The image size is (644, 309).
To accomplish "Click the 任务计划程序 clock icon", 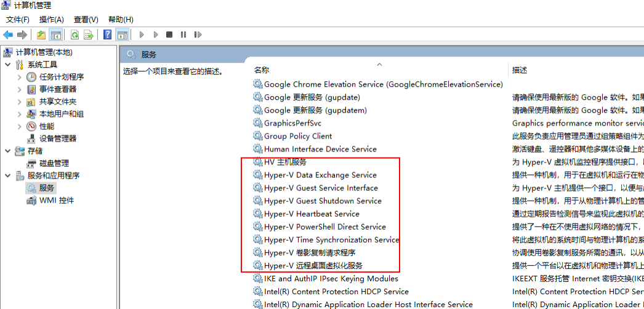I will pyautogui.click(x=31, y=77).
